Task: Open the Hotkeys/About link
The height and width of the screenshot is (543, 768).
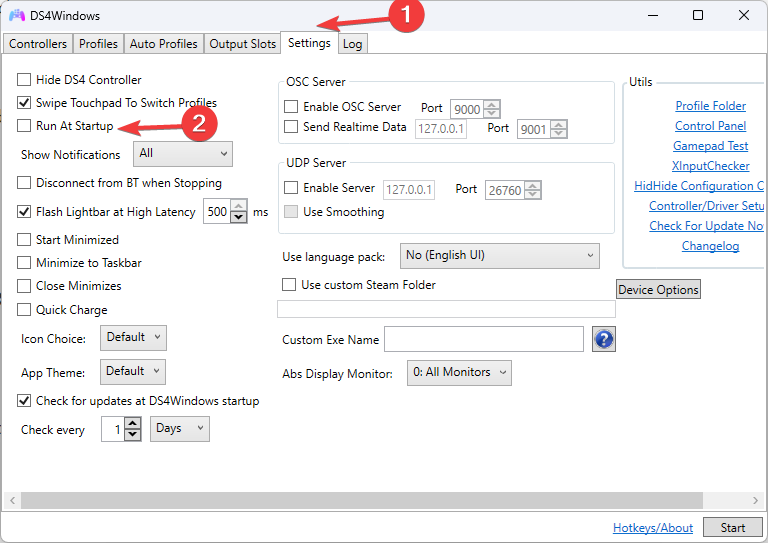Action: pyautogui.click(x=653, y=528)
